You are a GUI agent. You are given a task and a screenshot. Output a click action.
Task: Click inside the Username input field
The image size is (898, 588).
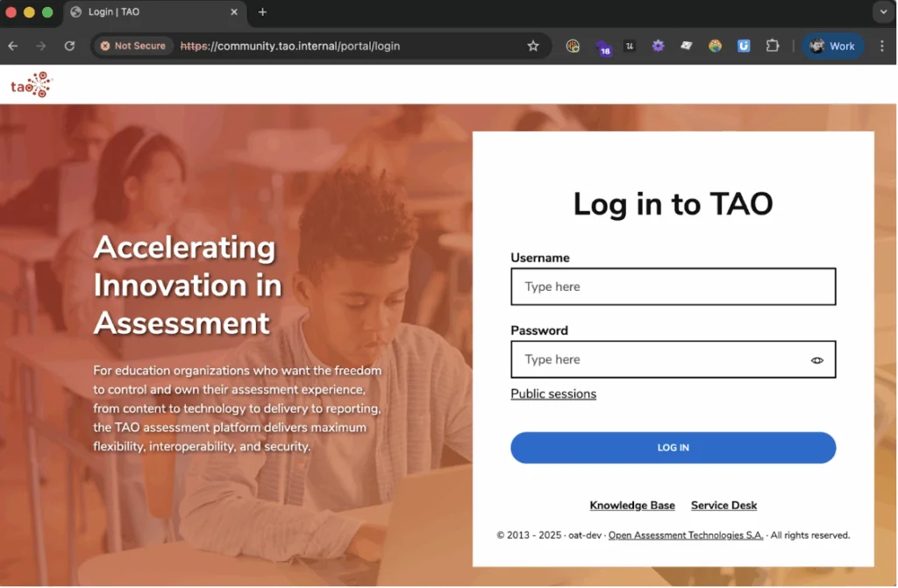[673, 287]
